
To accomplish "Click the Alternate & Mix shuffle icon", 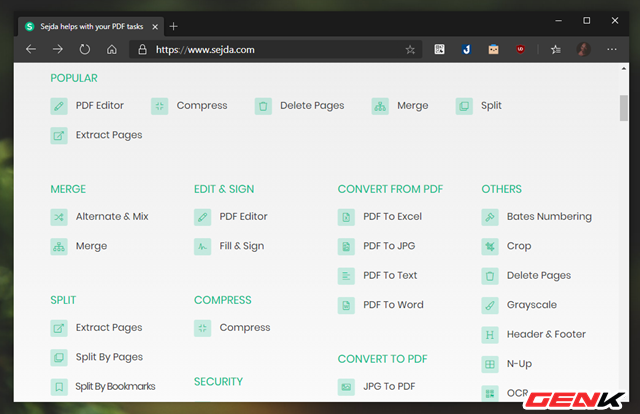I will coord(59,217).
